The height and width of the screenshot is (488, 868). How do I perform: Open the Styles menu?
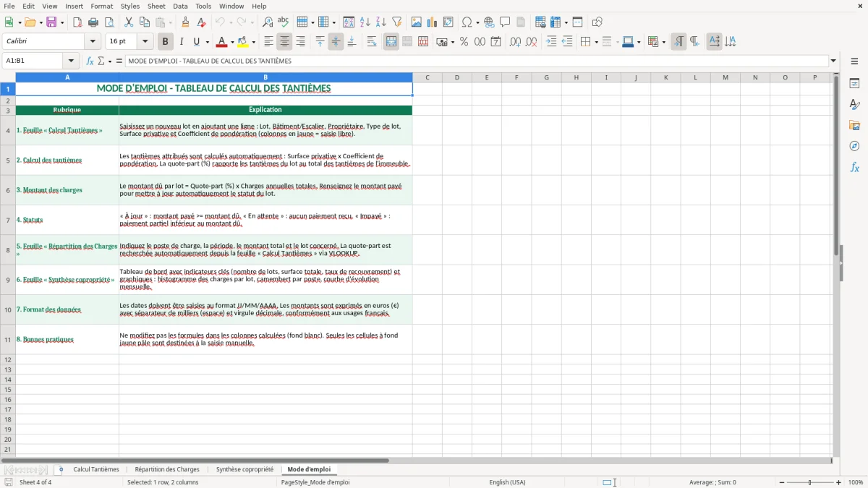pos(130,6)
